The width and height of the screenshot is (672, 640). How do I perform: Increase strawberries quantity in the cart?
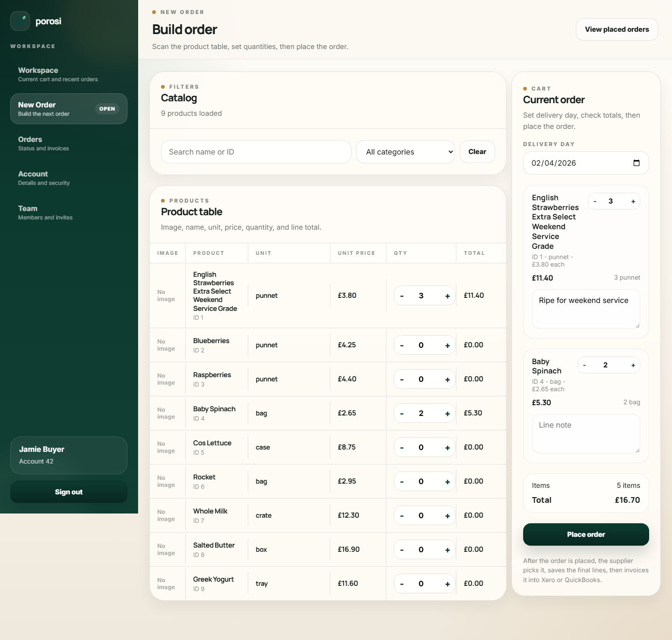point(633,202)
